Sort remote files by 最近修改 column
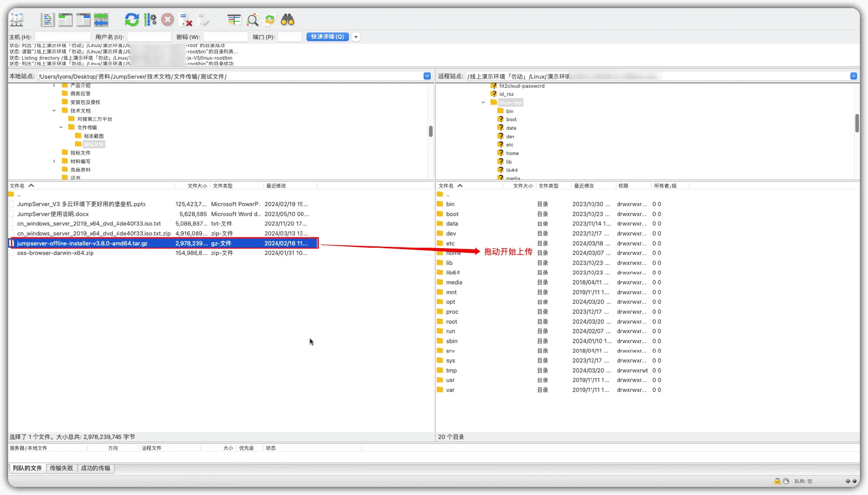This screenshot has height=495, width=868. [584, 186]
